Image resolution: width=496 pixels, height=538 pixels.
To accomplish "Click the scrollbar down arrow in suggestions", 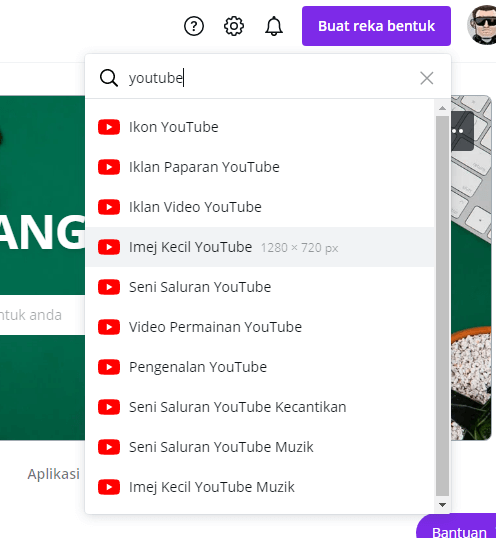I will coord(442,505).
